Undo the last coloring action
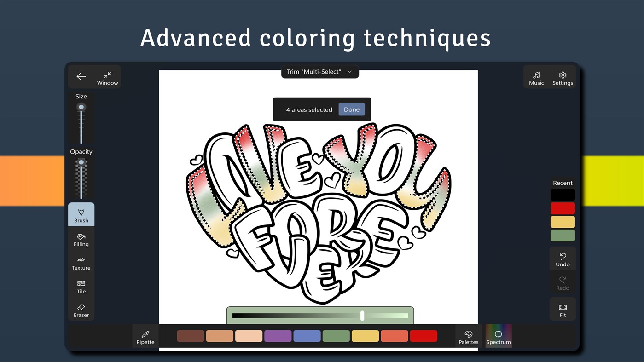 pyautogui.click(x=562, y=259)
